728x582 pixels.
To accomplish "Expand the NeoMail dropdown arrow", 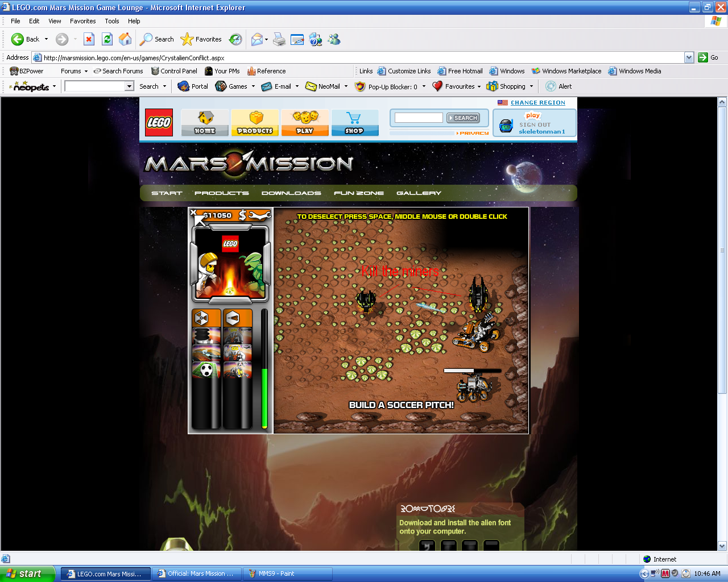I will tap(346, 86).
